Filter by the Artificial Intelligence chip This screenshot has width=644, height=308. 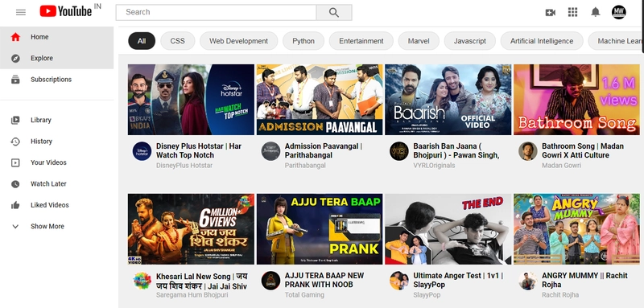(x=542, y=41)
